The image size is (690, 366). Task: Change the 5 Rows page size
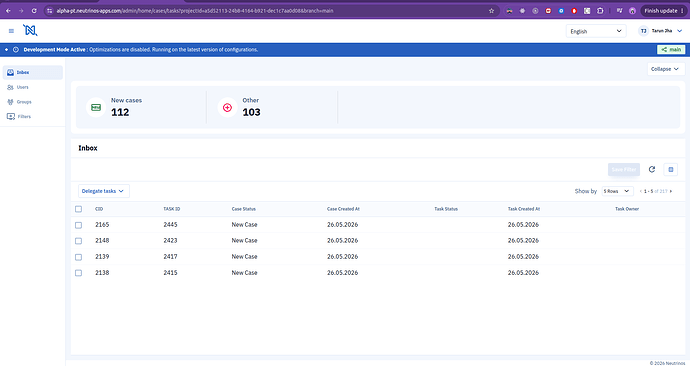pos(617,191)
